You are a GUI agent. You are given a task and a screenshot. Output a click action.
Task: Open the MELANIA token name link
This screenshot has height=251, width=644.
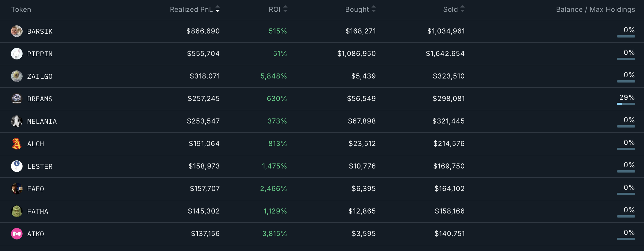point(42,121)
